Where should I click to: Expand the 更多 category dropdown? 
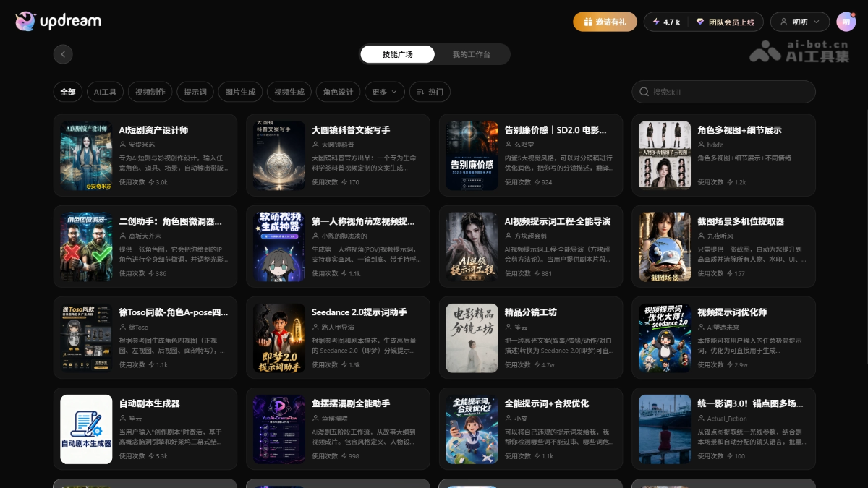click(384, 92)
